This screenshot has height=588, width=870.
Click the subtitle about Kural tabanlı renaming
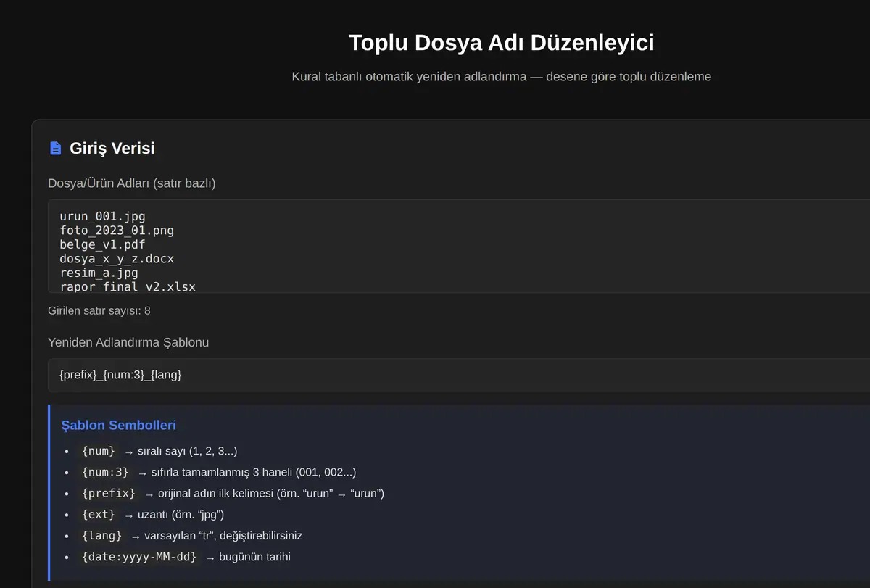(501, 76)
